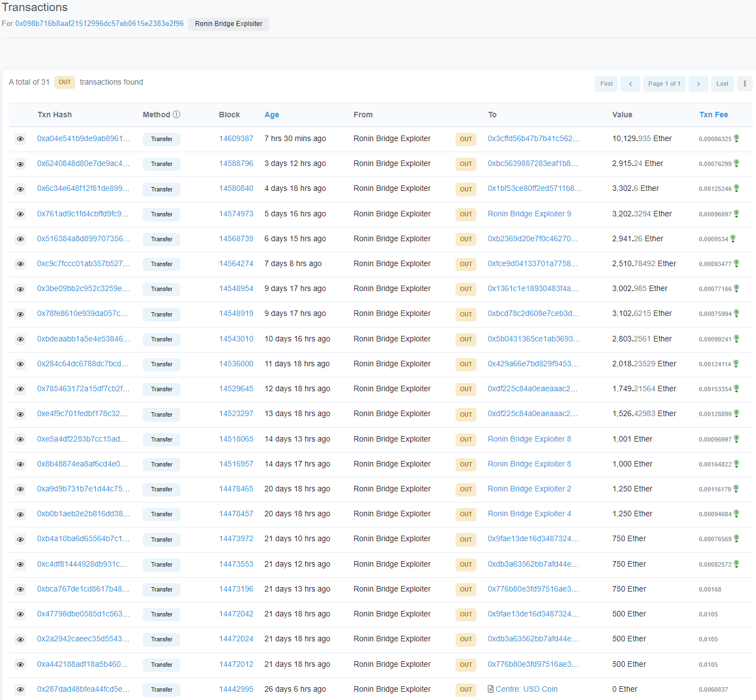
Task: Click the next page arrow in pagination
Action: (698, 84)
